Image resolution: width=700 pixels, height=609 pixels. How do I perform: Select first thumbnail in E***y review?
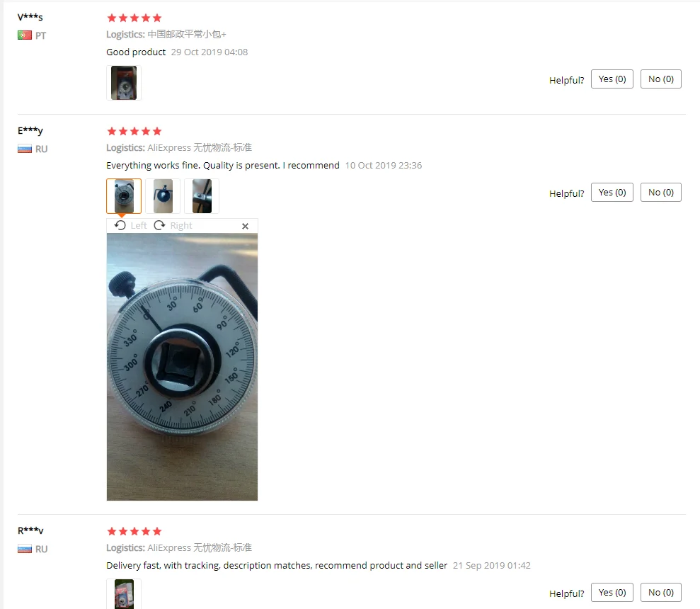point(124,196)
